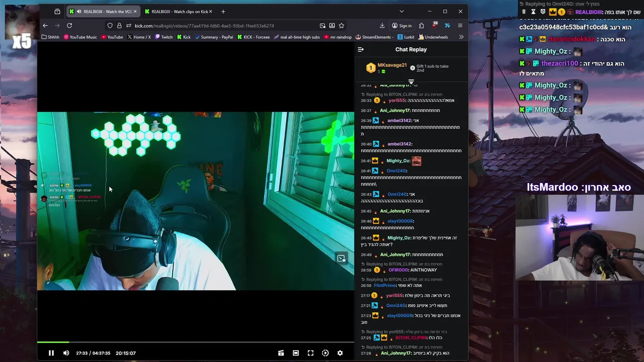Collapse the Chat Replay panel
The height and width of the screenshot is (362, 644).
click(361, 49)
